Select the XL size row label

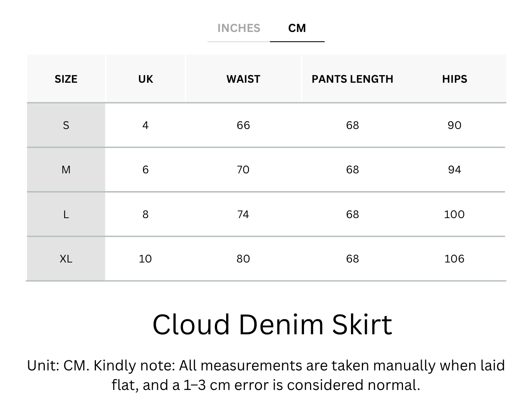pyautogui.click(x=66, y=259)
